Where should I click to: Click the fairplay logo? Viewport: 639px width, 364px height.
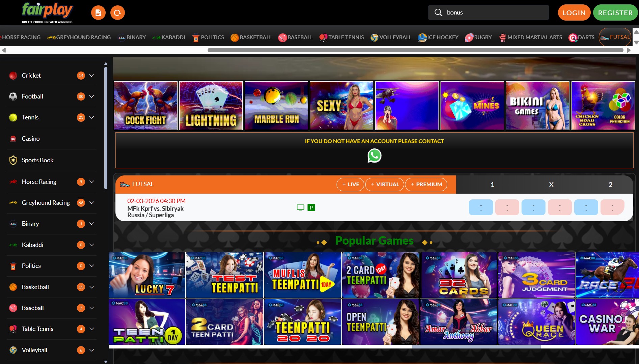(x=47, y=10)
